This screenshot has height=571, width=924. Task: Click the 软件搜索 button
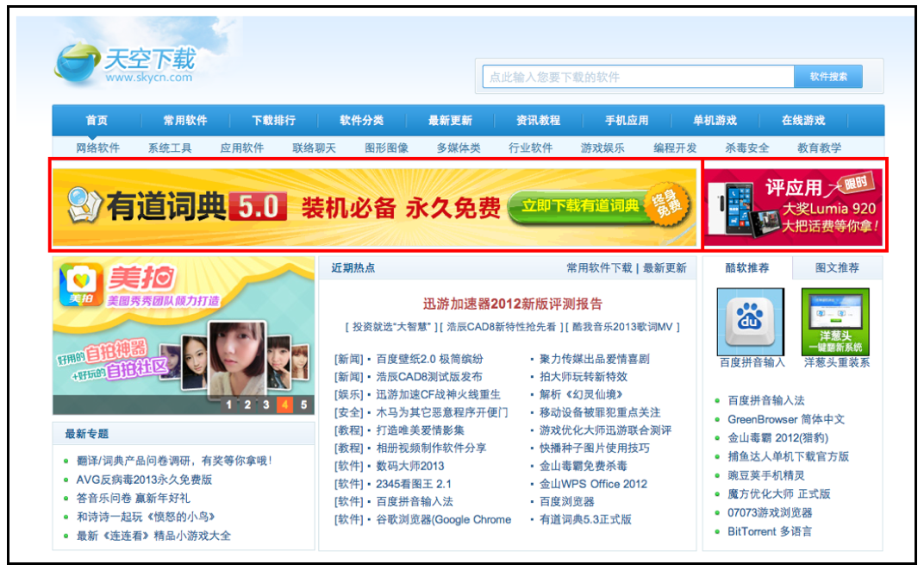[828, 77]
